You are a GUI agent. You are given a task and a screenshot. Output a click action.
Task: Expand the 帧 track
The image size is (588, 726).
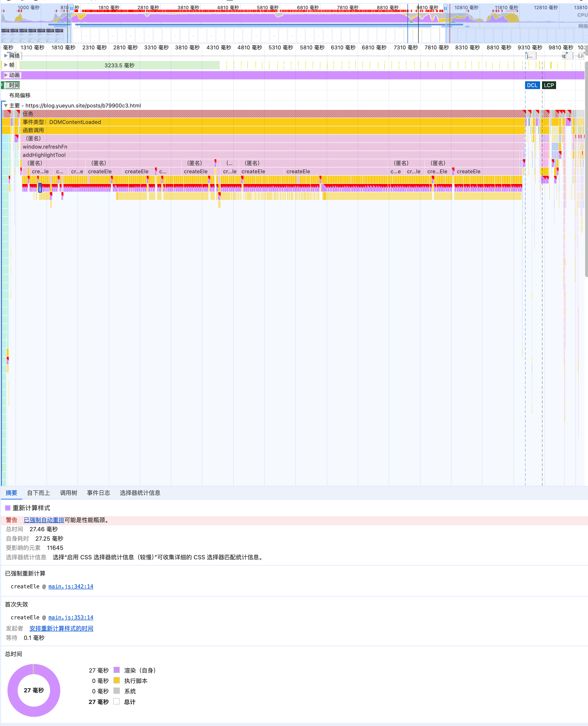tap(6, 65)
